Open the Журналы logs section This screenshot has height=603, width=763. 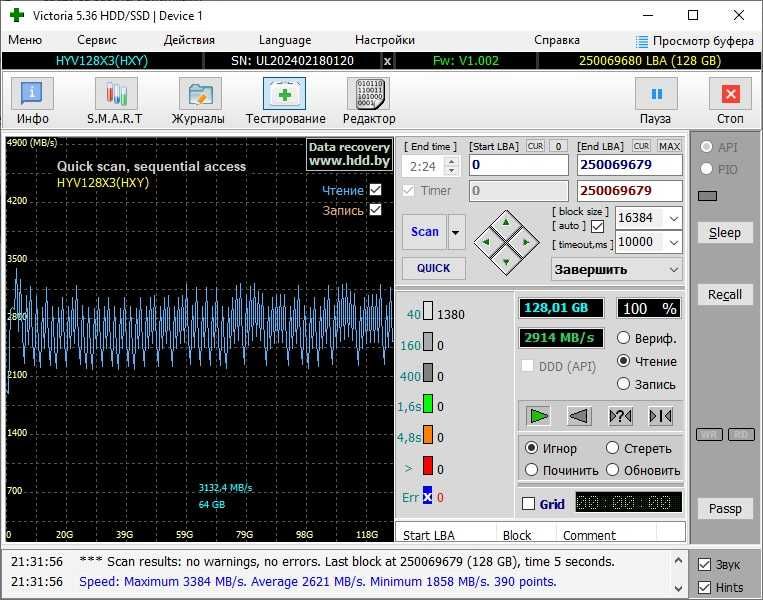click(199, 101)
